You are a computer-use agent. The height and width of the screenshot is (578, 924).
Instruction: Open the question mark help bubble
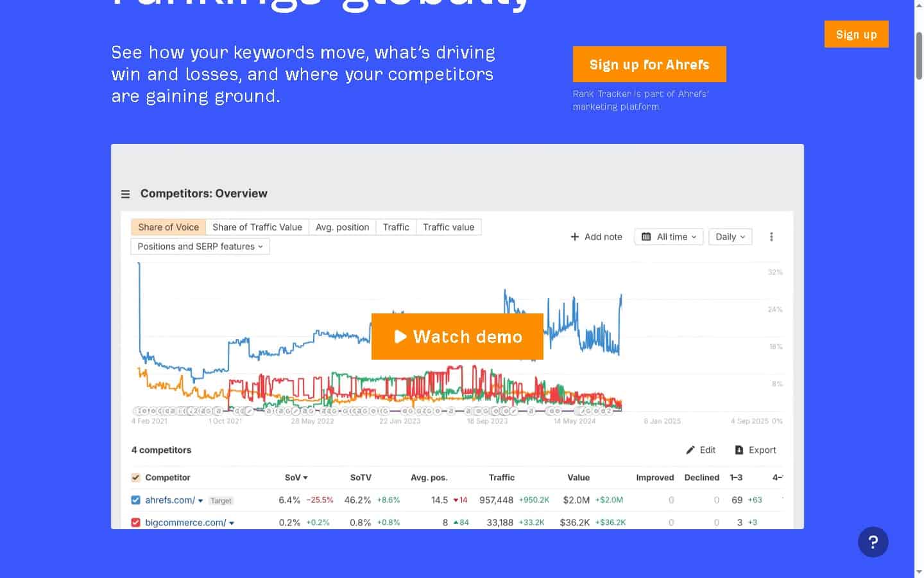click(x=873, y=542)
